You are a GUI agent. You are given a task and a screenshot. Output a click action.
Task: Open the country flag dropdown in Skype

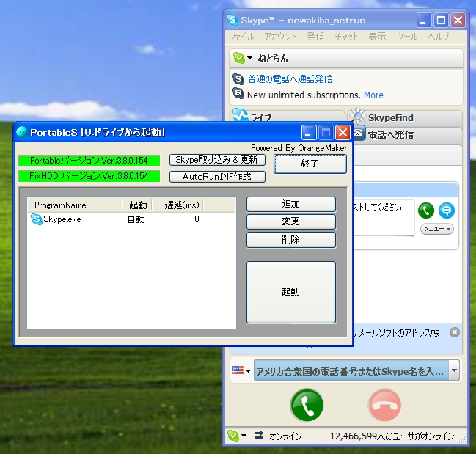[x=241, y=370]
